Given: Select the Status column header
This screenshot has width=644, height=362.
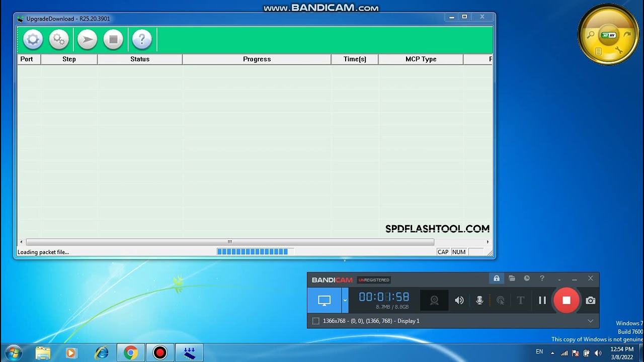Looking at the screenshot, I should tap(140, 59).
